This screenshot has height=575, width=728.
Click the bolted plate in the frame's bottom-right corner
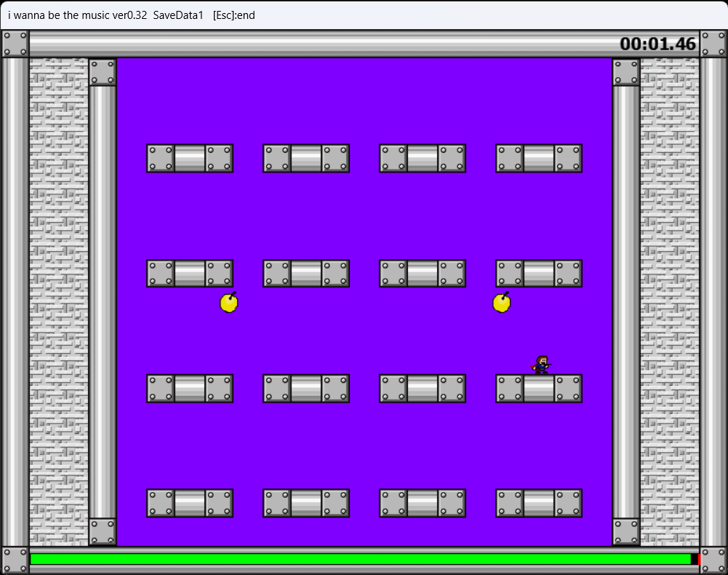713,560
